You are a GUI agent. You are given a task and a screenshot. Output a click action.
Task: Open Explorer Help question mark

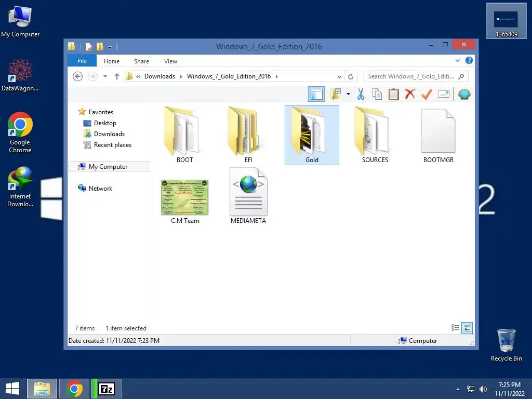point(469,60)
